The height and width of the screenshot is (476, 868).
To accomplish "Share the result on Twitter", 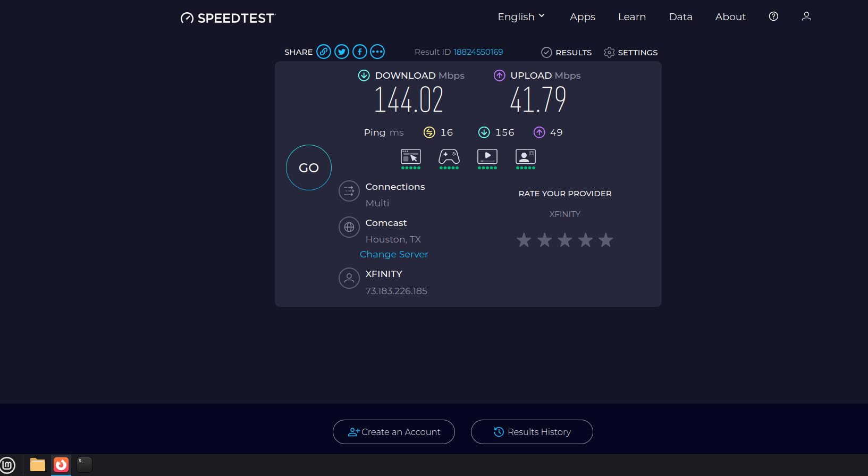I will (x=342, y=52).
